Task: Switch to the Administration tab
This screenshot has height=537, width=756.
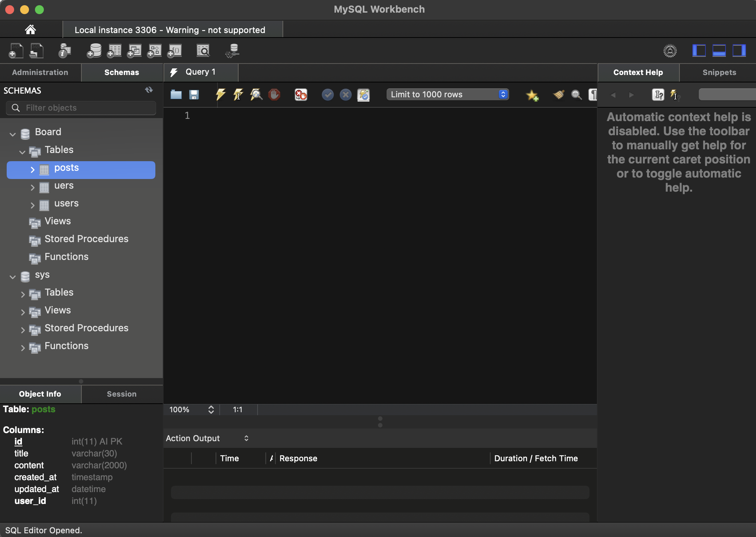Action: [x=40, y=72]
